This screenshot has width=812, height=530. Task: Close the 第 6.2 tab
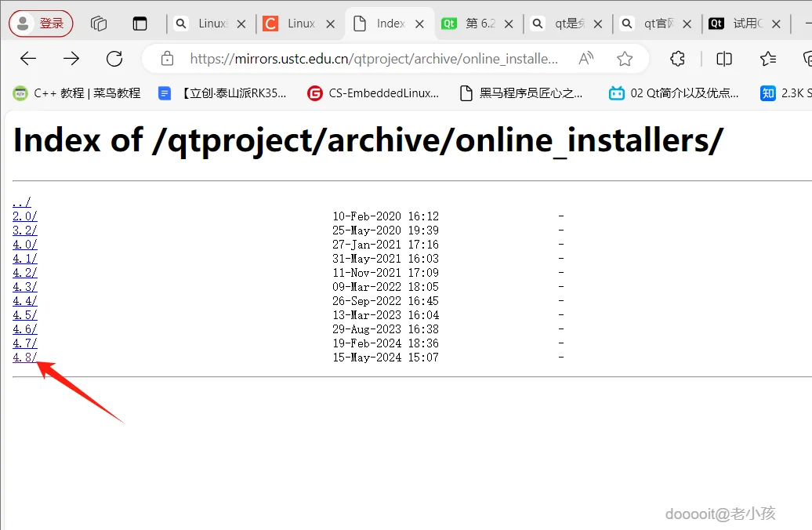click(509, 24)
